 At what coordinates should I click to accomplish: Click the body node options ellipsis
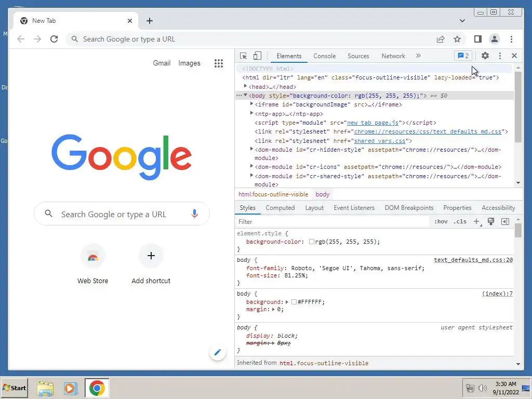(x=239, y=96)
